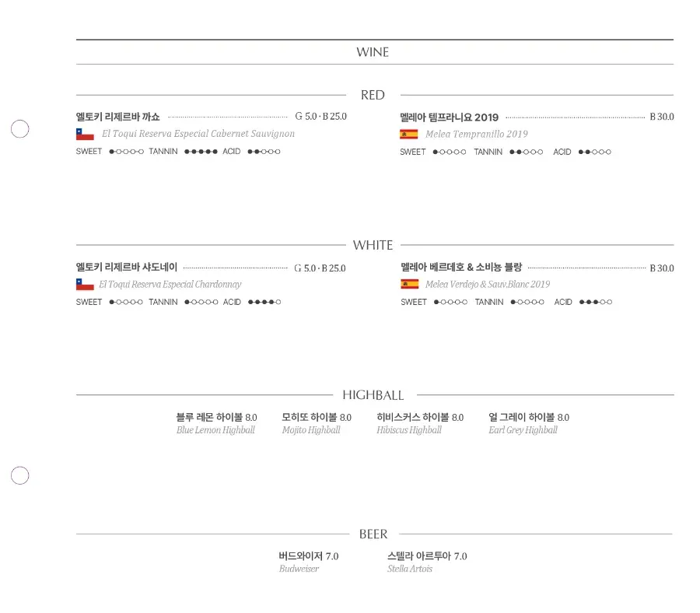Click the HIGHBALL section heading
This screenshot has height=613, width=700.
[x=373, y=395]
